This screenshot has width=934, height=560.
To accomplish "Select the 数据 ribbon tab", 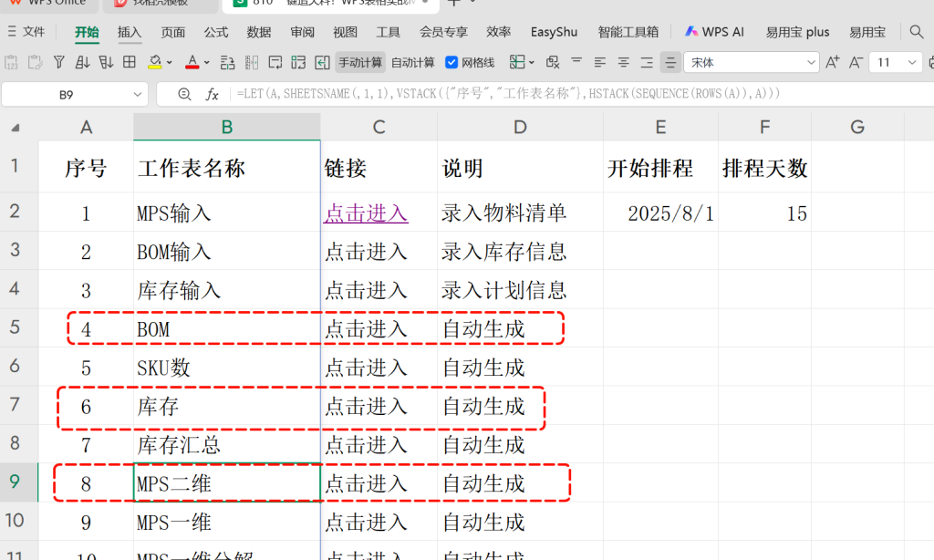I will point(258,32).
